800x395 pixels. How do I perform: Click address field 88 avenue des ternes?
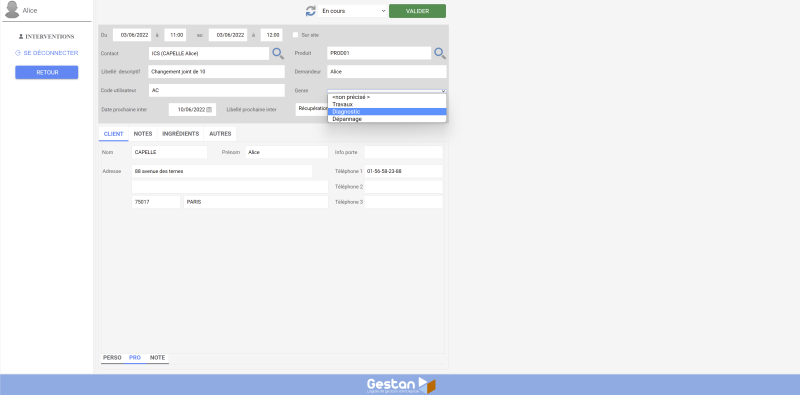(x=222, y=171)
